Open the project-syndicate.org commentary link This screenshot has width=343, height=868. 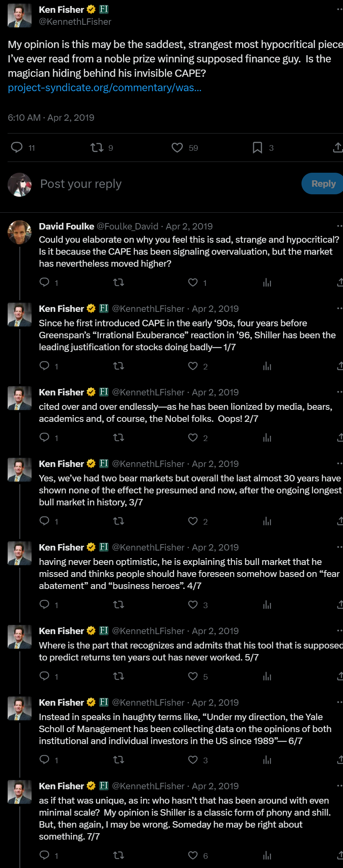click(x=105, y=88)
